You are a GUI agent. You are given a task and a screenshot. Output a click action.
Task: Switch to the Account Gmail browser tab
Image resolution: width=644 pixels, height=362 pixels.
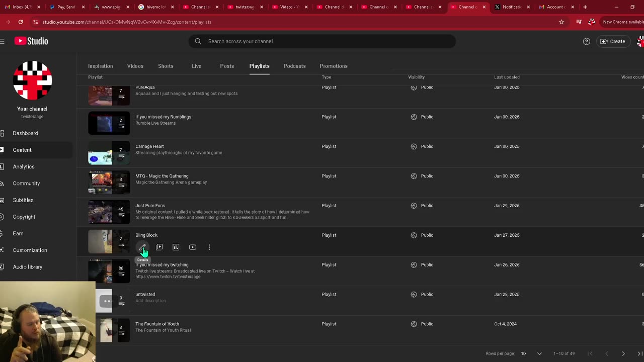click(x=555, y=7)
